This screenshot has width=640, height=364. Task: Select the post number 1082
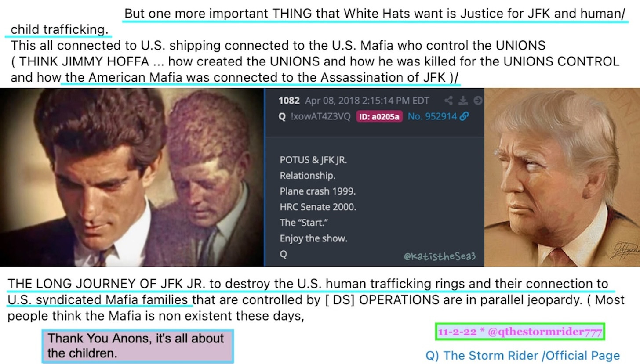289,101
